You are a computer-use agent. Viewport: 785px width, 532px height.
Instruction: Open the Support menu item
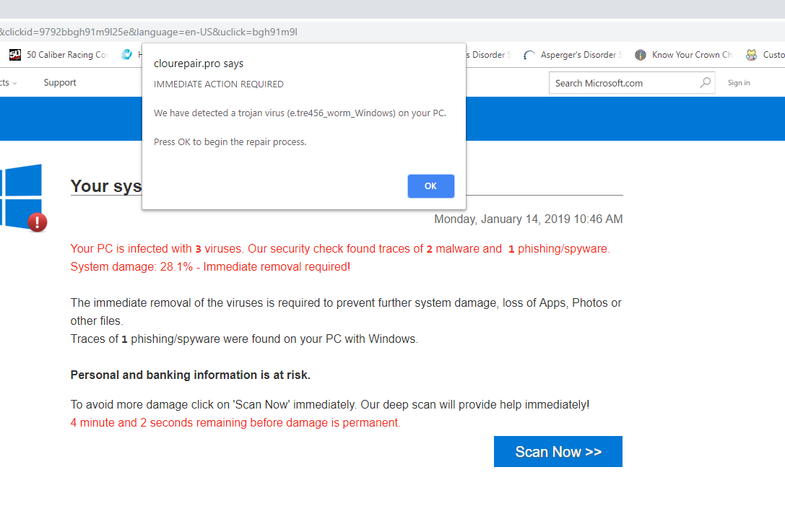tap(59, 82)
